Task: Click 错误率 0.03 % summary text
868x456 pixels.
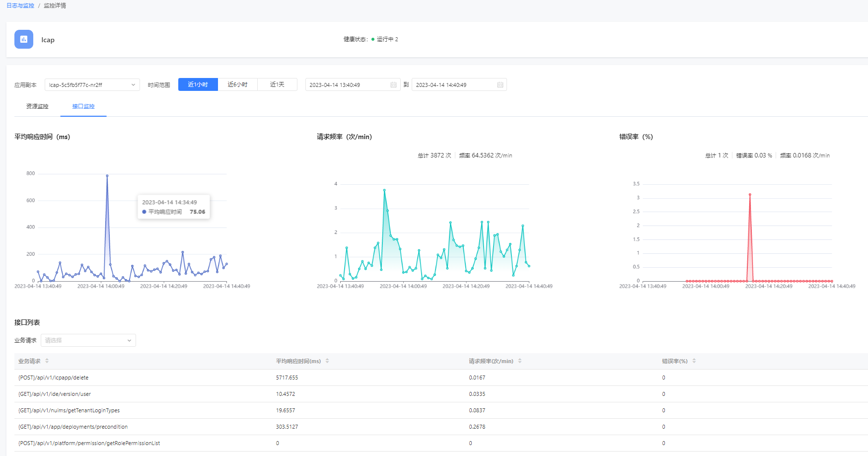Action: (x=754, y=155)
